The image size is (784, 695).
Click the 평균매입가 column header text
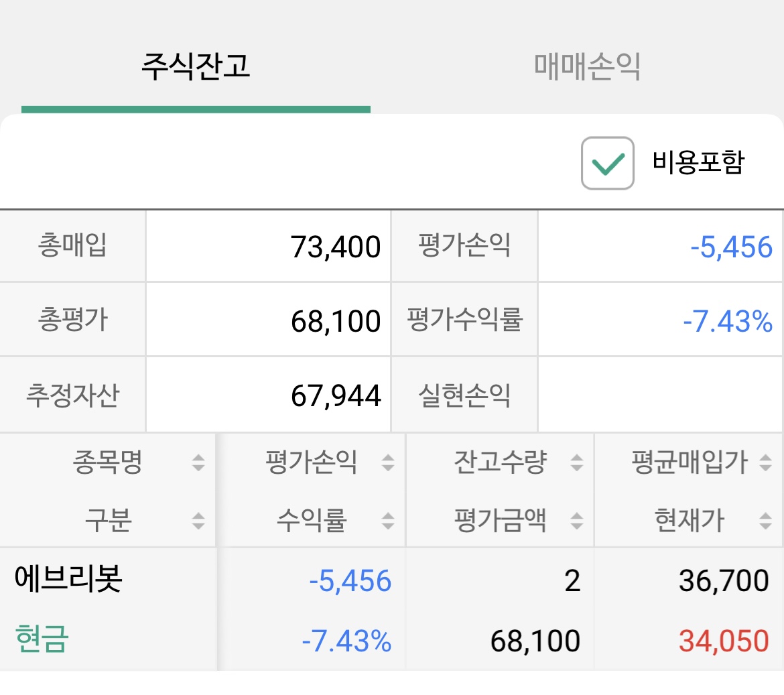tap(690, 462)
